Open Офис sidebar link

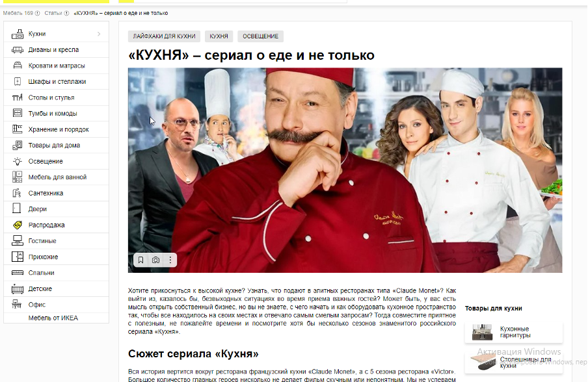56,305
